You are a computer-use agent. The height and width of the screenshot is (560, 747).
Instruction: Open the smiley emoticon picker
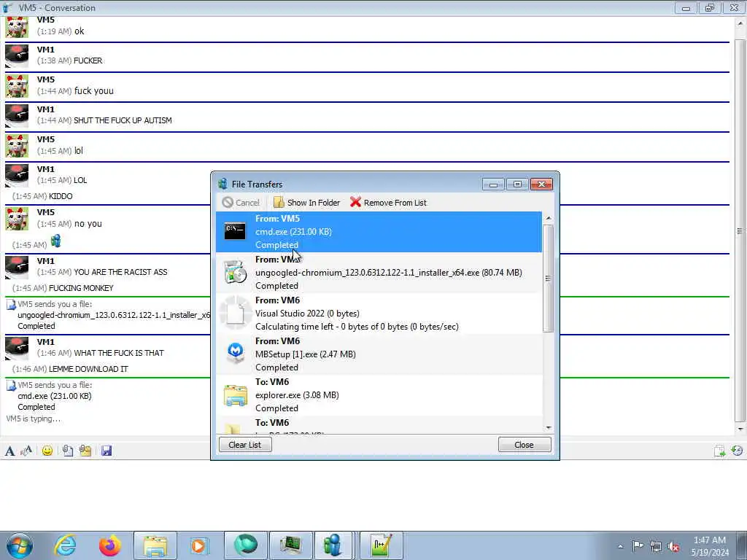click(47, 451)
